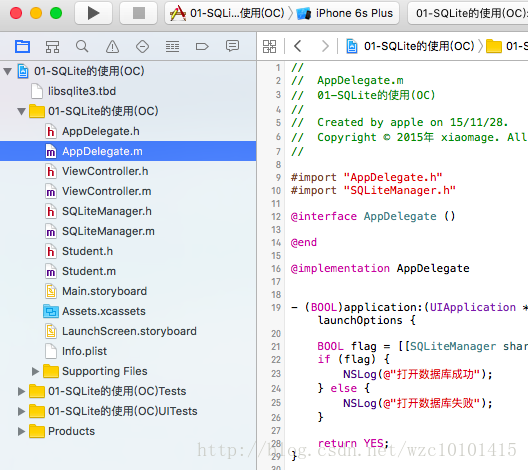Click the folder group in jump bar

pos(494,46)
